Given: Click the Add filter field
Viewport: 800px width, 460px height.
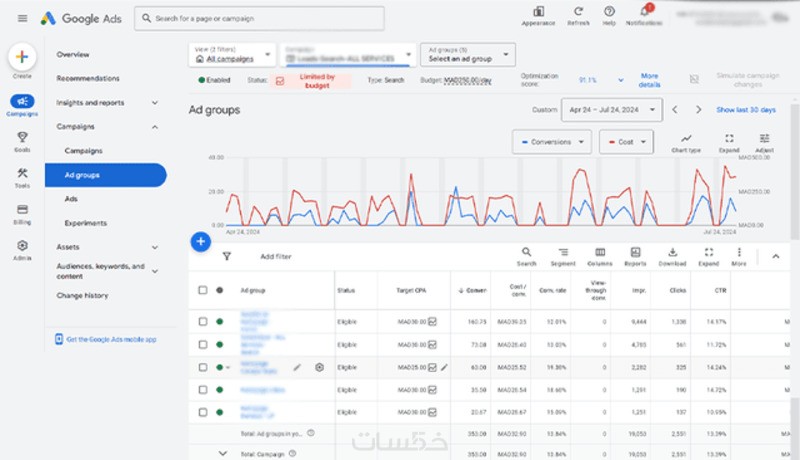Looking at the screenshot, I should click(x=276, y=257).
